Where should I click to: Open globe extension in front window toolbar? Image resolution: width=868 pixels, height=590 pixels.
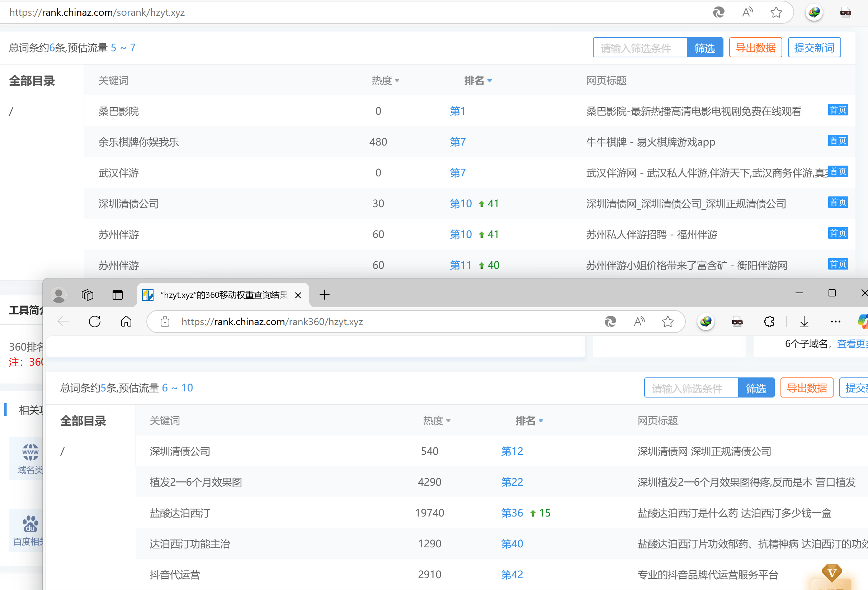[x=706, y=322]
